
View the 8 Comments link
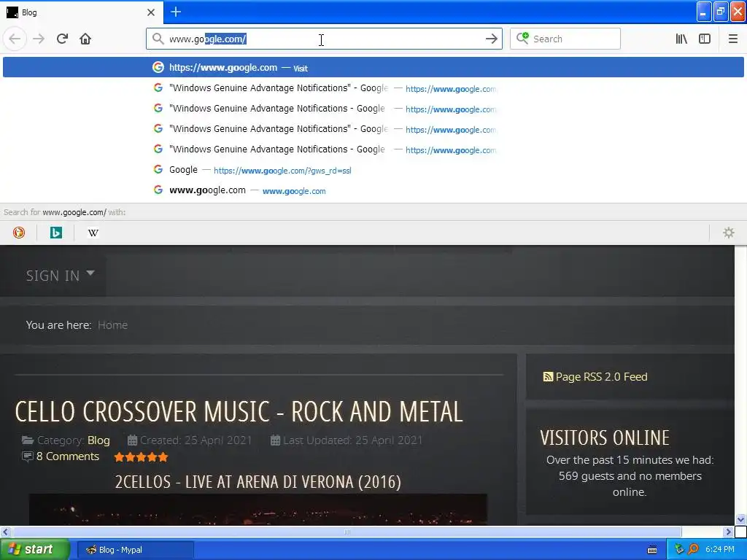point(68,456)
